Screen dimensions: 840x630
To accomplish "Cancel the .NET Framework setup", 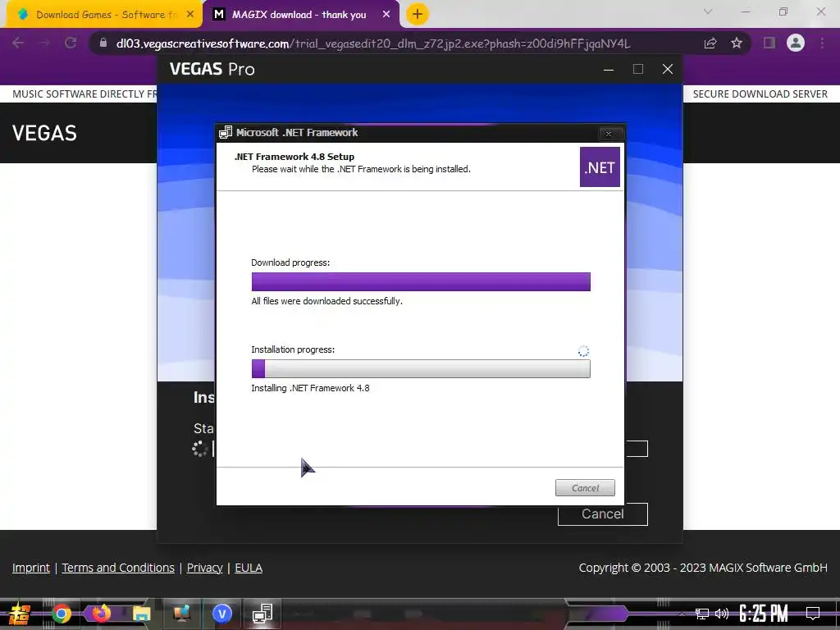I will (585, 488).
